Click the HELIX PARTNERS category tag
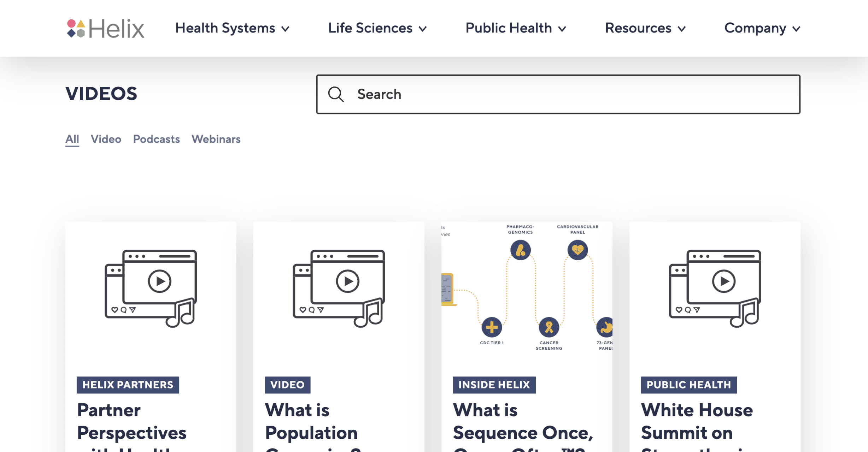 128,385
